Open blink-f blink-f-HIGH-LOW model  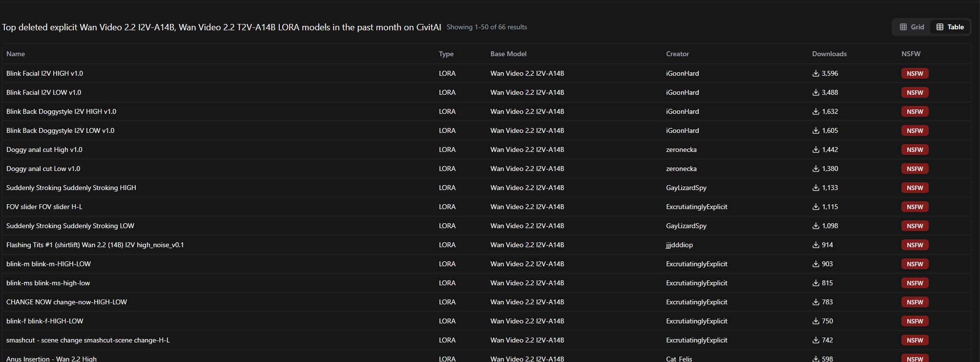45,321
